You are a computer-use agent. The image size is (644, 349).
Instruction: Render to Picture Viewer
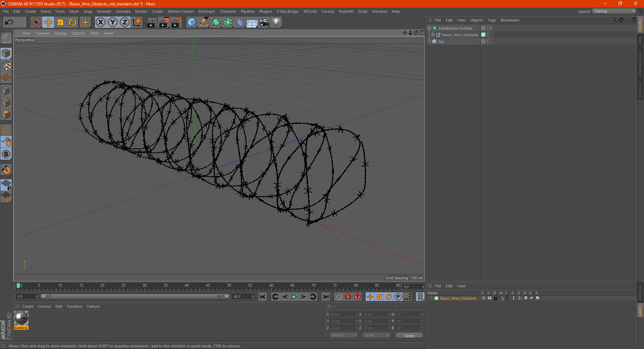coord(164,22)
